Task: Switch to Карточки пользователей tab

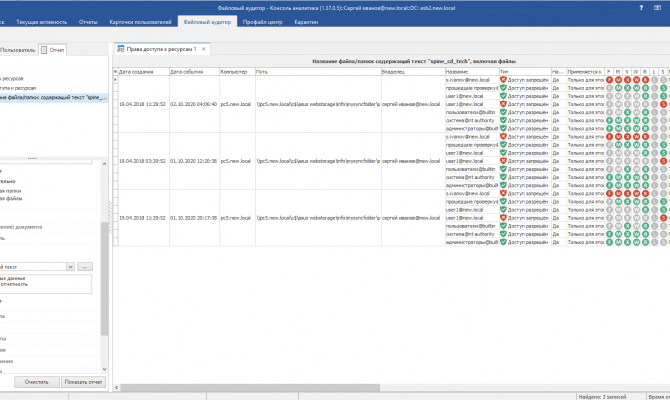Action: 140,22
